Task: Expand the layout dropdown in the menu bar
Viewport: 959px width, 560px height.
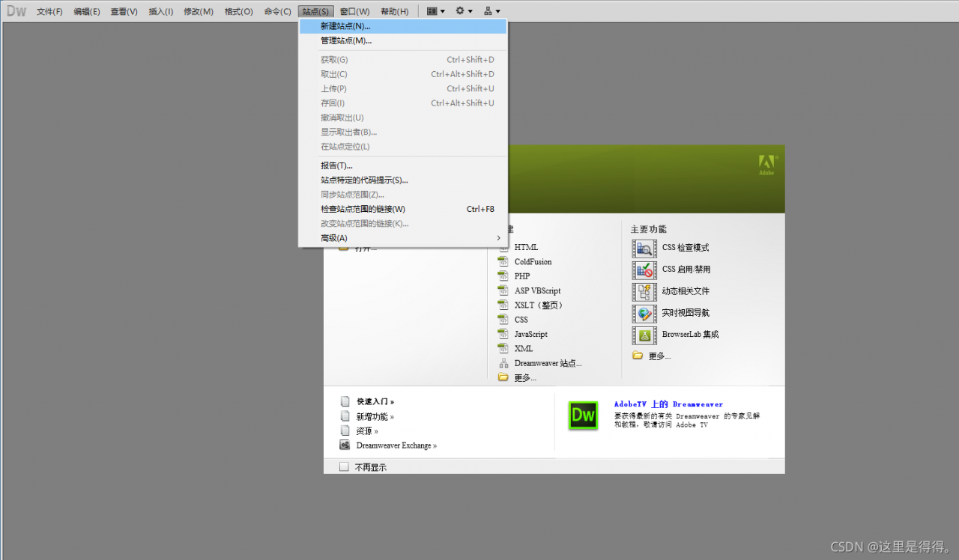Action: point(436,11)
